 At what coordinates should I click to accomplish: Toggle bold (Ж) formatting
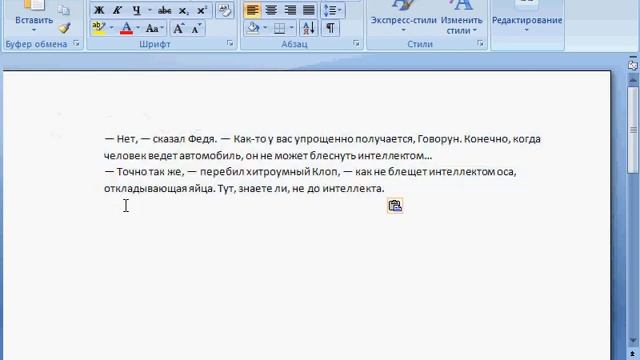point(99,10)
